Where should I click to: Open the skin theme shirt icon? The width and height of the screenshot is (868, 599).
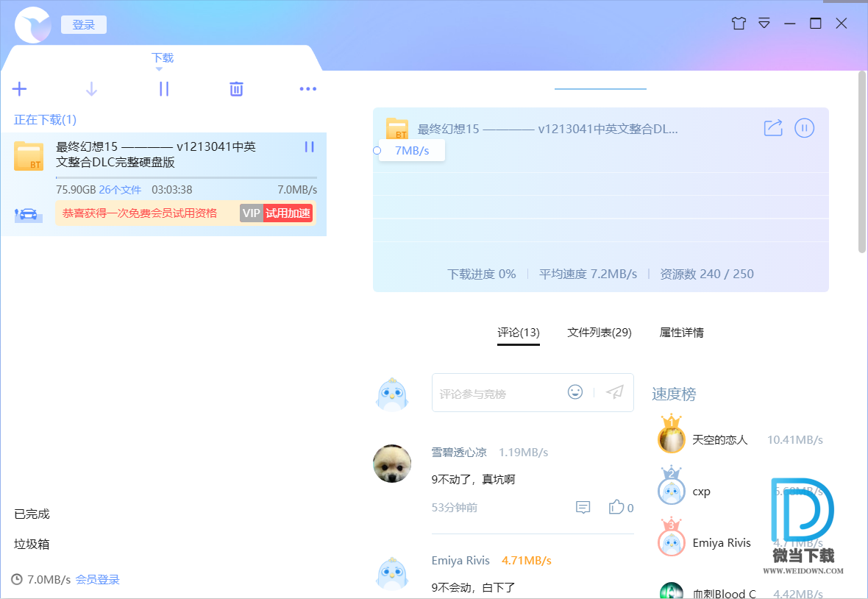click(x=739, y=24)
